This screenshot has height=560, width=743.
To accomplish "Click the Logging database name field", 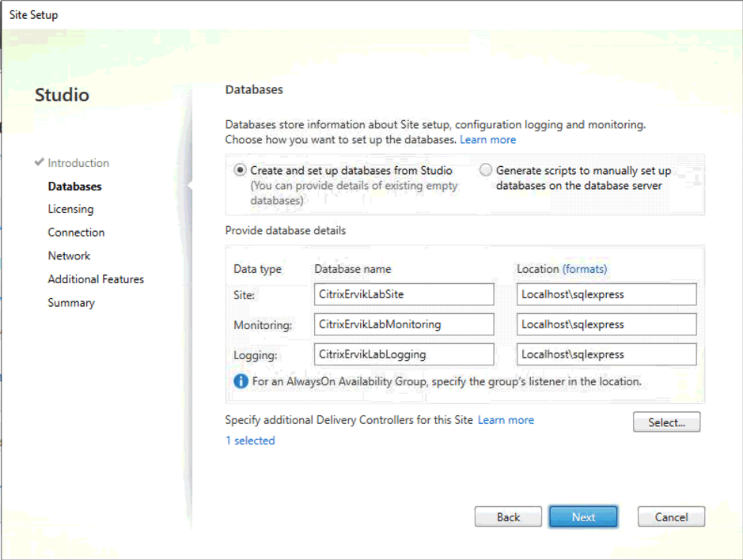I will 404,354.
